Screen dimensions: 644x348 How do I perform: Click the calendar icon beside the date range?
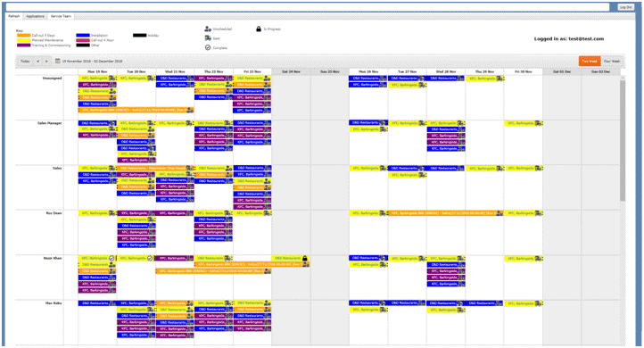(x=57, y=61)
